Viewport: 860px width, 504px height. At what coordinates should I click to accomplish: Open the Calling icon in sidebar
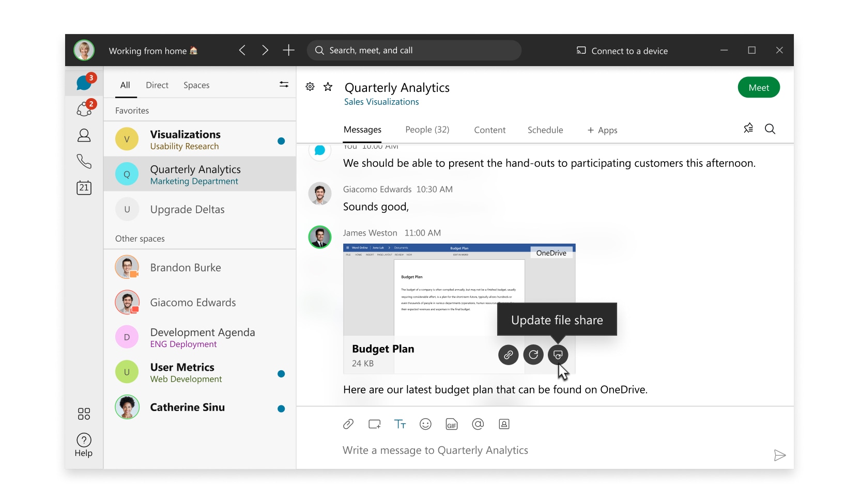click(x=84, y=162)
